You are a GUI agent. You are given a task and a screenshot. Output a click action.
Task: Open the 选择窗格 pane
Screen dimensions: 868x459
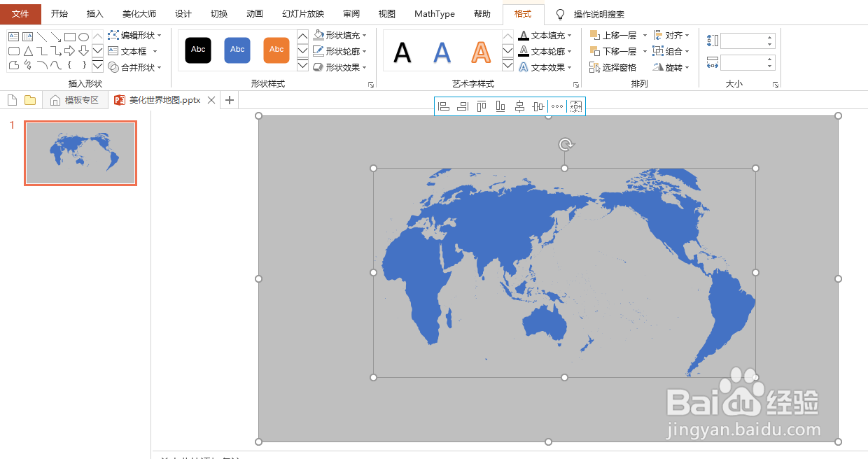(613, 68)
